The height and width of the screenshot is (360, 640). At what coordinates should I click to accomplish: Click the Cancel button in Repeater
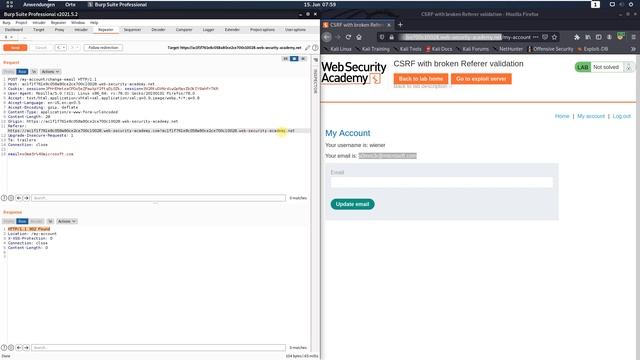pyautogui.click(x=41, y=48)
